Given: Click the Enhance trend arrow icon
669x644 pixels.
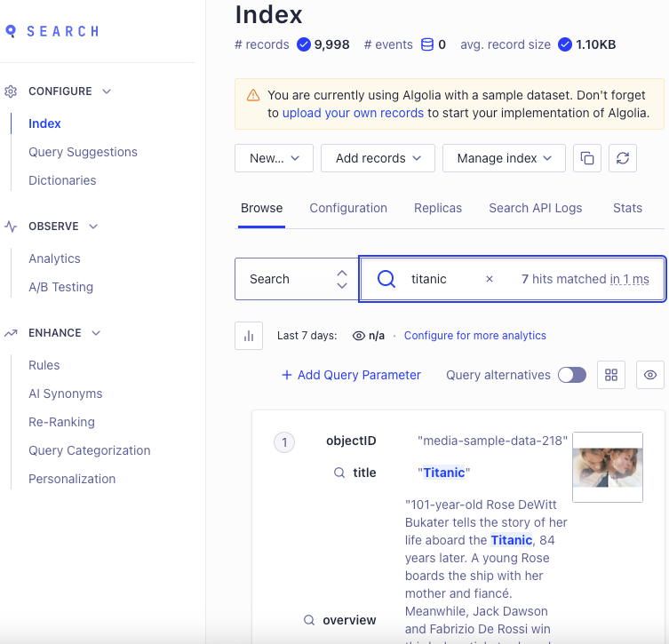Looking at the screenshot, I should pos(11,333).
